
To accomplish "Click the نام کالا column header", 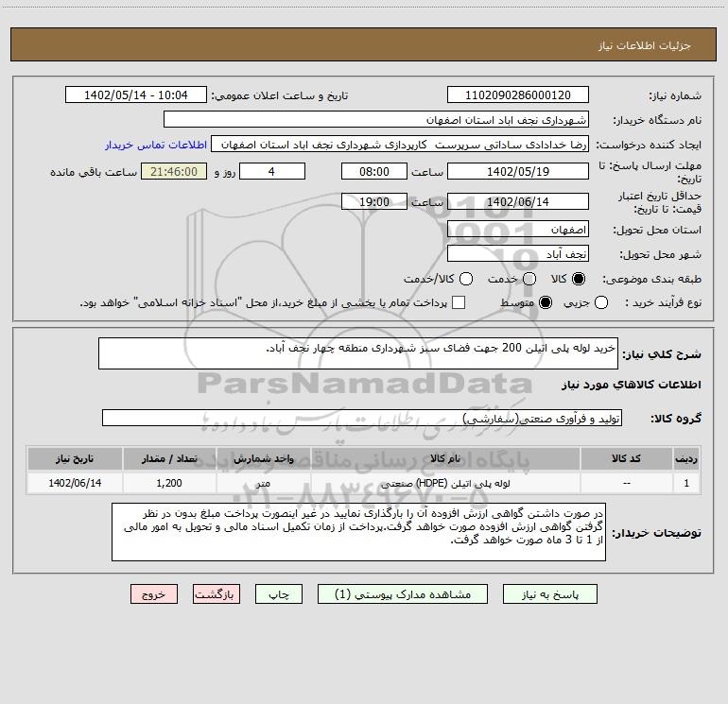I will (x=444, y=459).
